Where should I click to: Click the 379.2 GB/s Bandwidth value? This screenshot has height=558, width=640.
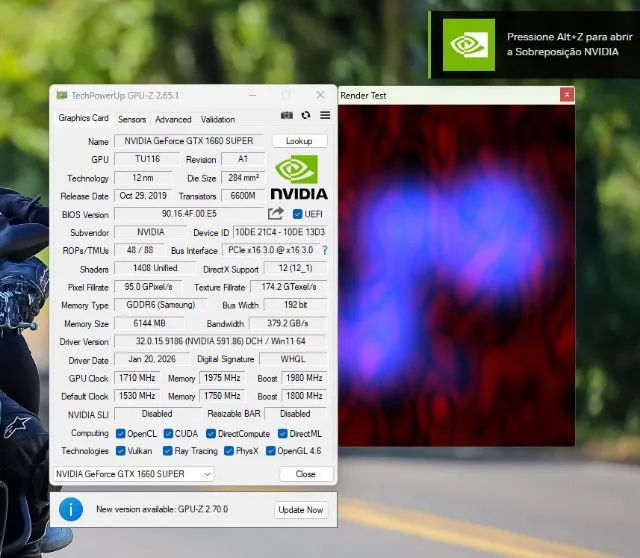(x=288, y=323)
